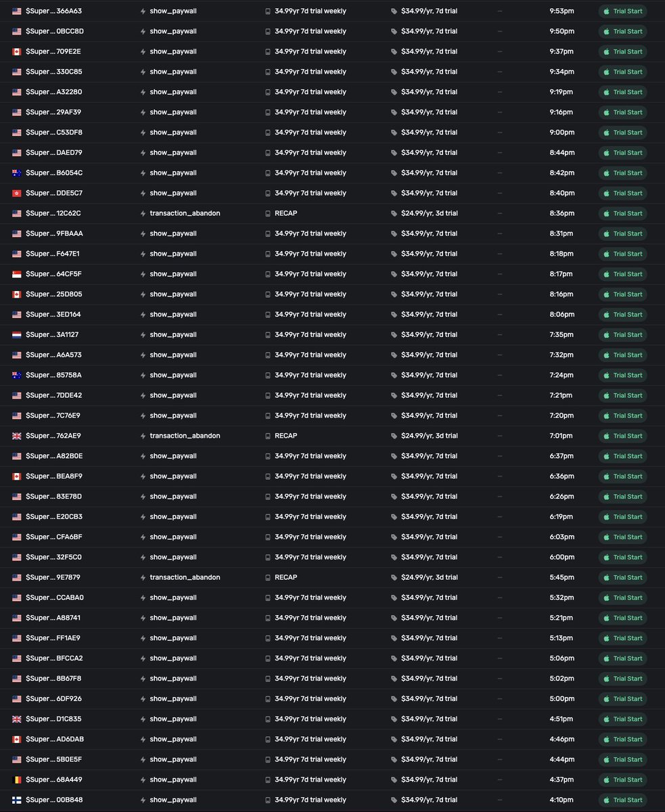665x812 pixels.
Task: Click the lightning event icon on row 12C62C
Action: pyautogui.click(x=143, y=213)
